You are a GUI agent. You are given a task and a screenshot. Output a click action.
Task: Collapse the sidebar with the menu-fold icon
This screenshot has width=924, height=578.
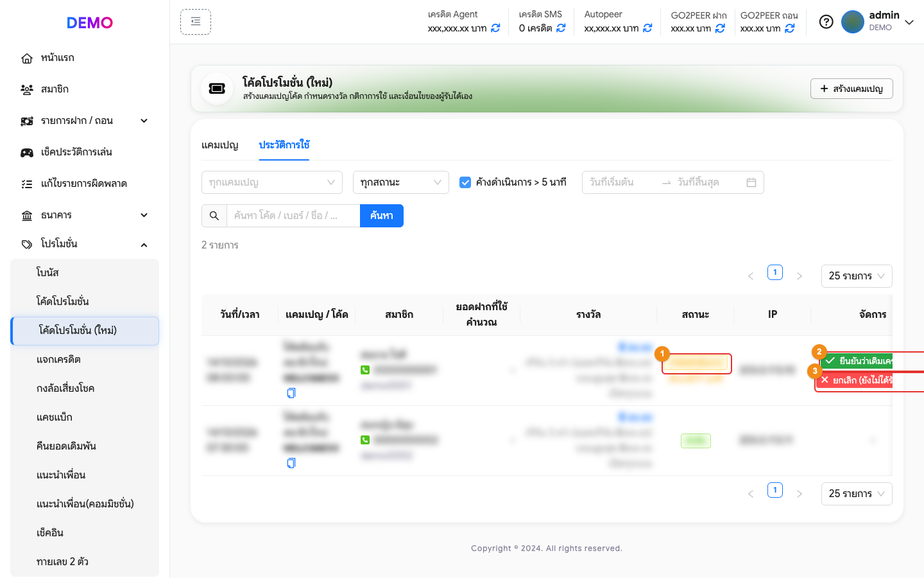click(196, 22)
